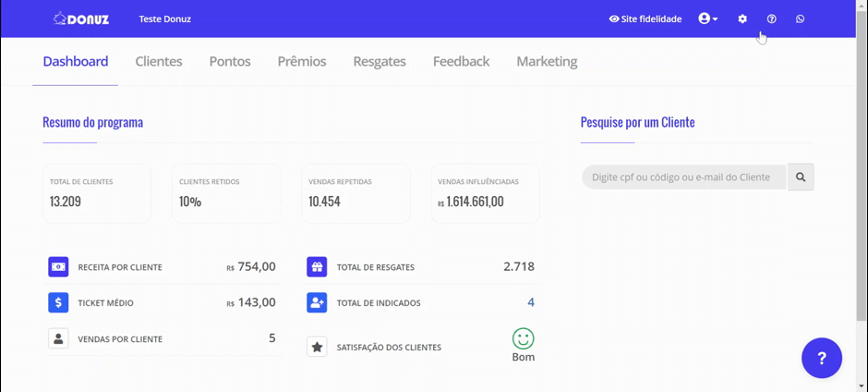
Task: Go to the Marketing tab
Action: (547, 61)
